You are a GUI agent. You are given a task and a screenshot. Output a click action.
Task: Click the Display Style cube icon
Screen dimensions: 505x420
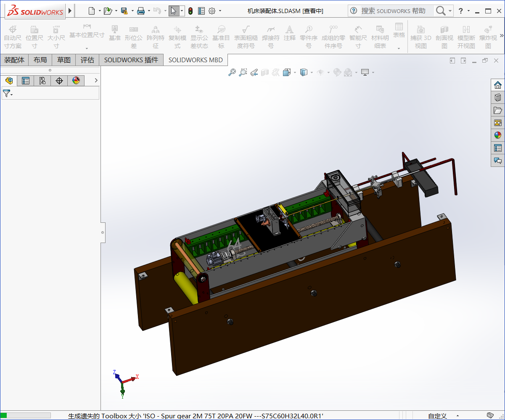(304, 72)
